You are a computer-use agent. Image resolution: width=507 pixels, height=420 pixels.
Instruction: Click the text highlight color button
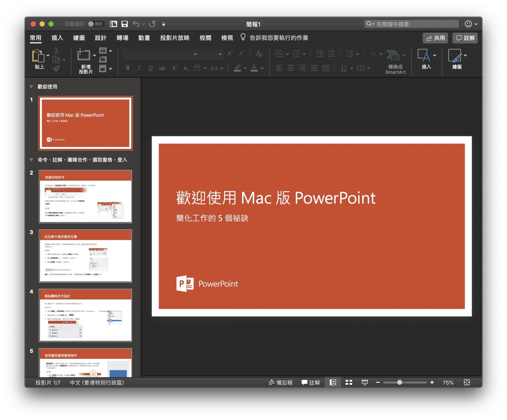pyautogui.click(x=237, y=68)
